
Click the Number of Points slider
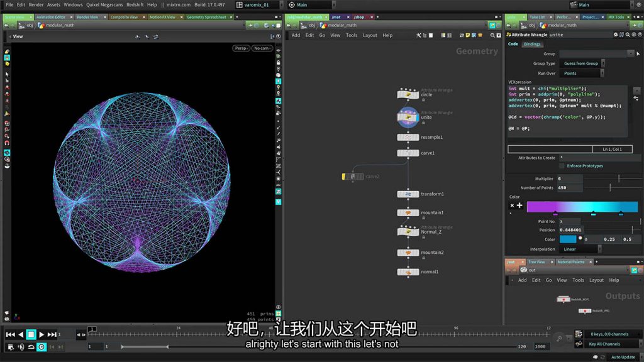(613, 187)
